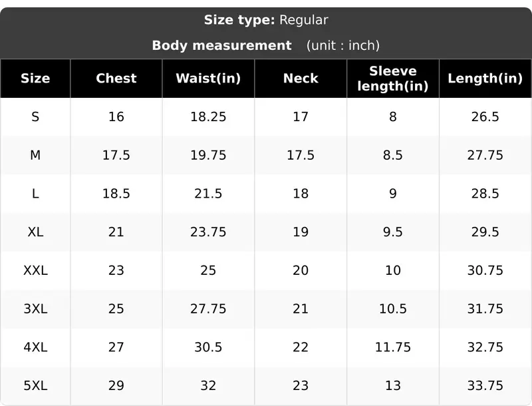Click the 33.75 length value cell
Screen dimensions: 532x406
485,385
